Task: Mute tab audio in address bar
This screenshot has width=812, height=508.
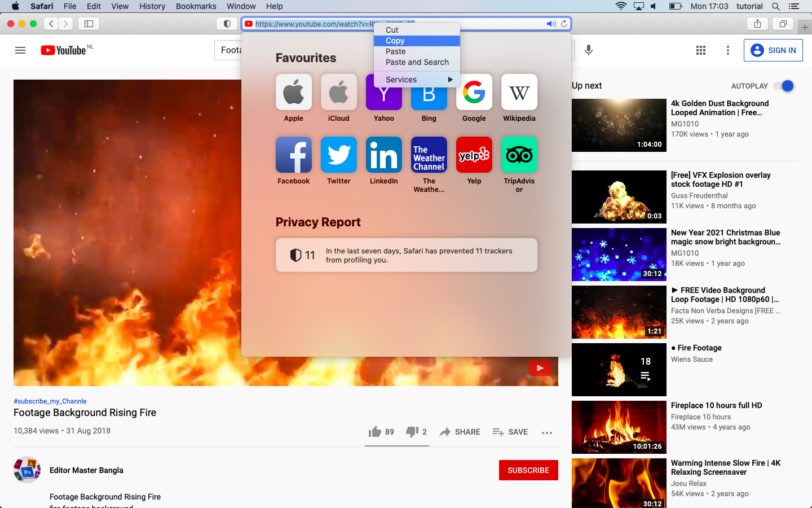Action: (x=550, y=24)
